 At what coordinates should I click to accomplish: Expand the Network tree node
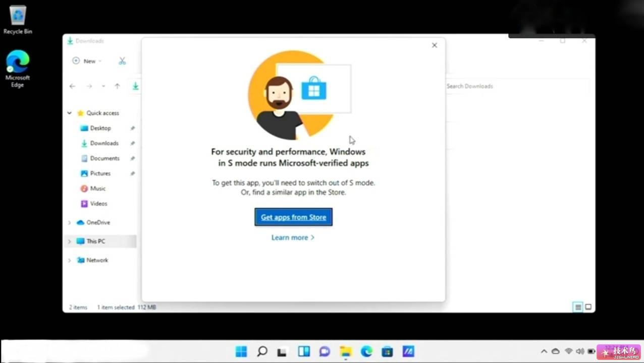[70, 260]
